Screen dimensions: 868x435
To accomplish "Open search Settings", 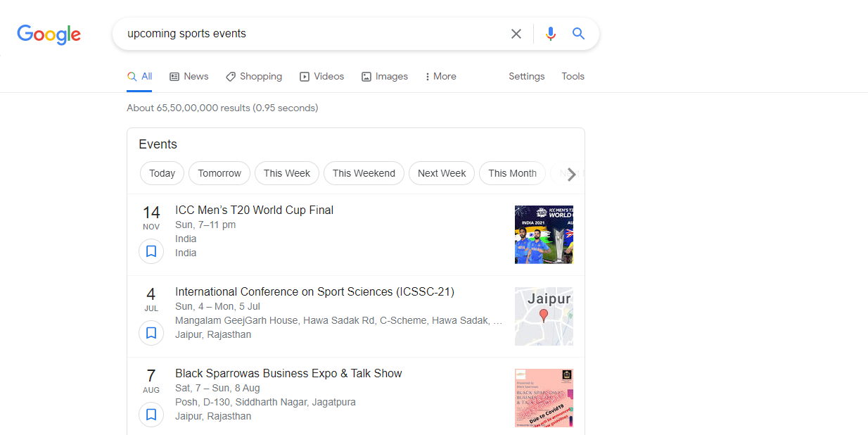I will point(527,76).
